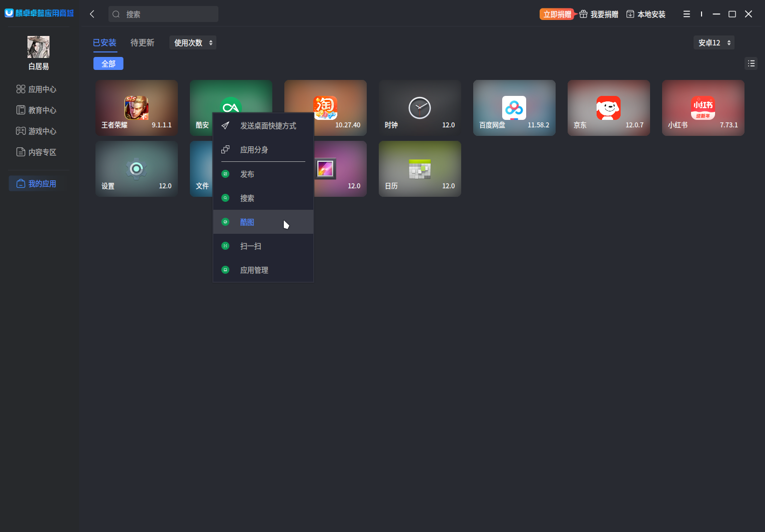
Task: Open the Taobao app icon
Action: tap(326, 108)
